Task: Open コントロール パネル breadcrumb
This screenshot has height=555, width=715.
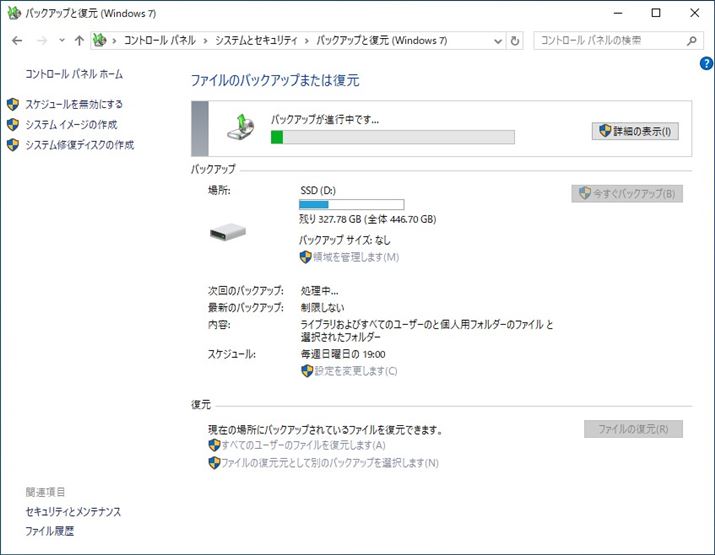Action: click(x=160, y=41)
